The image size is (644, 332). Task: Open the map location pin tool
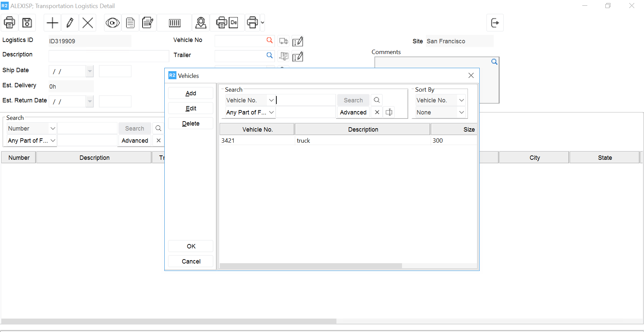point(201,23)
